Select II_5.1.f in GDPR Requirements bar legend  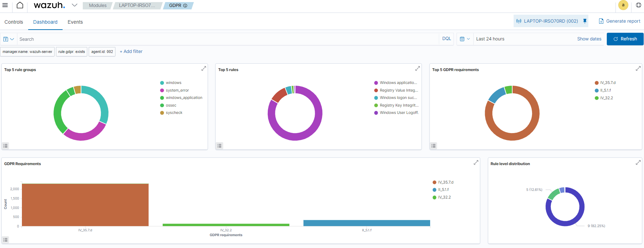(441, 190)
